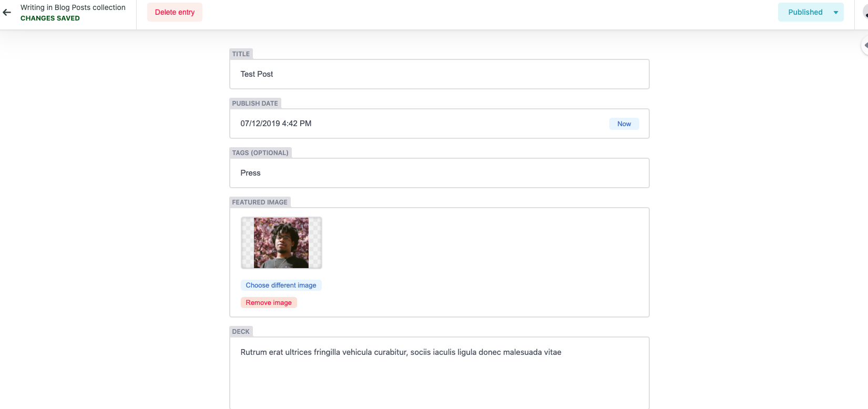Click the CHANGES SAVED status text

(x=50, y=18)
